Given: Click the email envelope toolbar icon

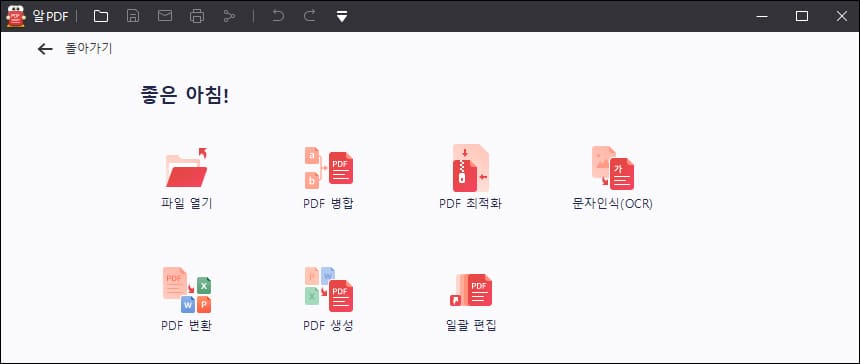Looking at the screenshot, I should (165, 16).
